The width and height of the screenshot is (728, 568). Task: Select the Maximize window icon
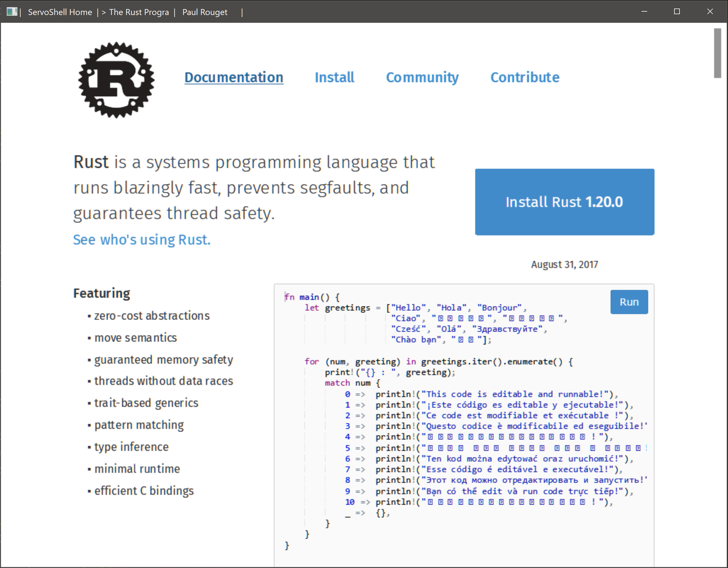[677, 12]
